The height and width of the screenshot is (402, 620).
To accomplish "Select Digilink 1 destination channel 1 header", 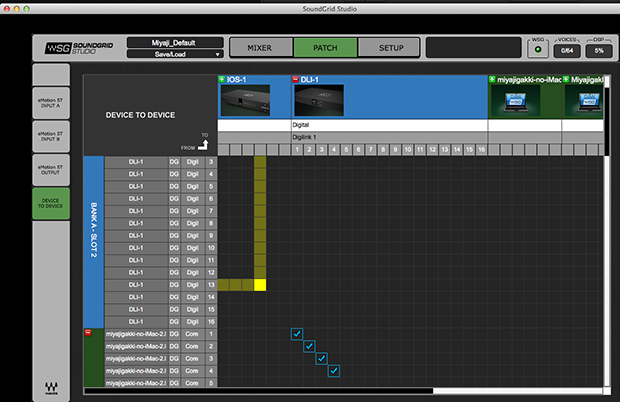I will tap(297, 149).
